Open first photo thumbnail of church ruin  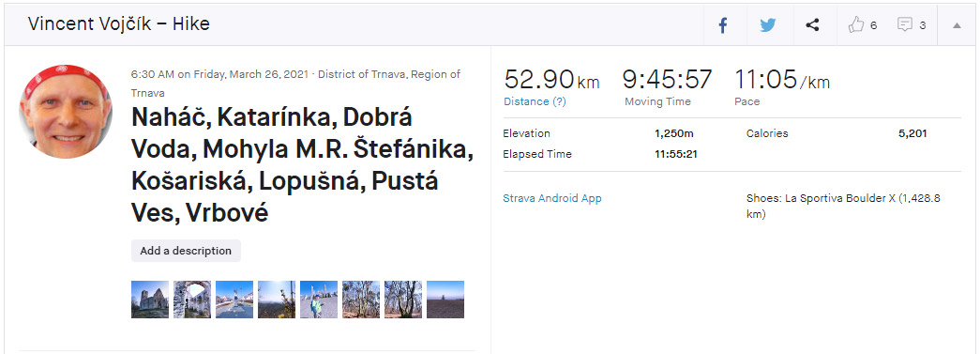150,300
